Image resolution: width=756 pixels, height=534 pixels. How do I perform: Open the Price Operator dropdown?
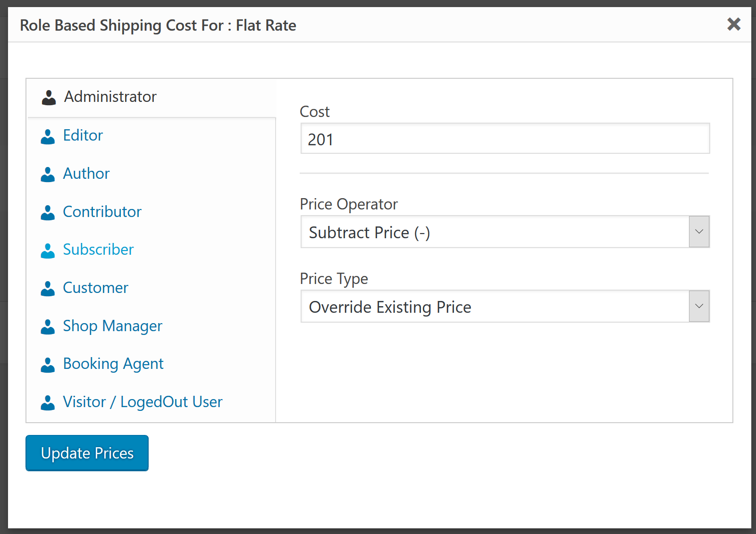[x=495, y=232]
